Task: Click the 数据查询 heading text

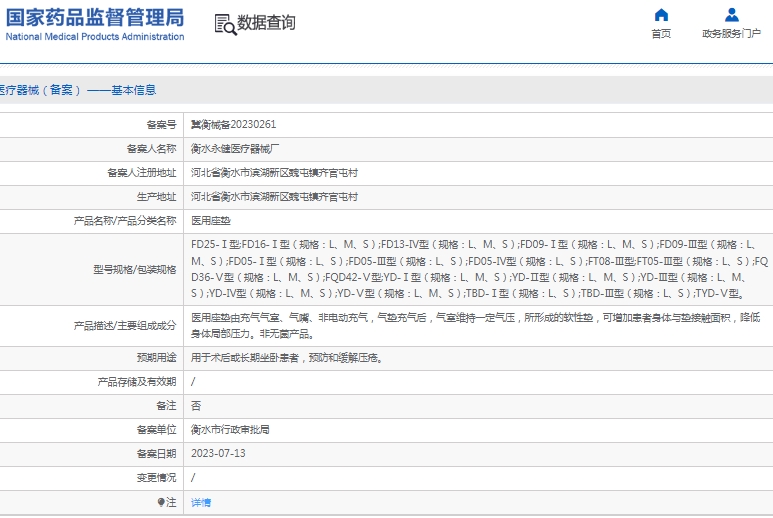Action: click(x=266, y=23)
